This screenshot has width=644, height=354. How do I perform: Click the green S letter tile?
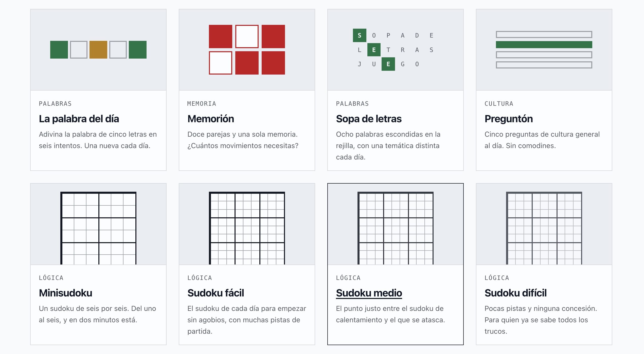click(x=360, y=35)
